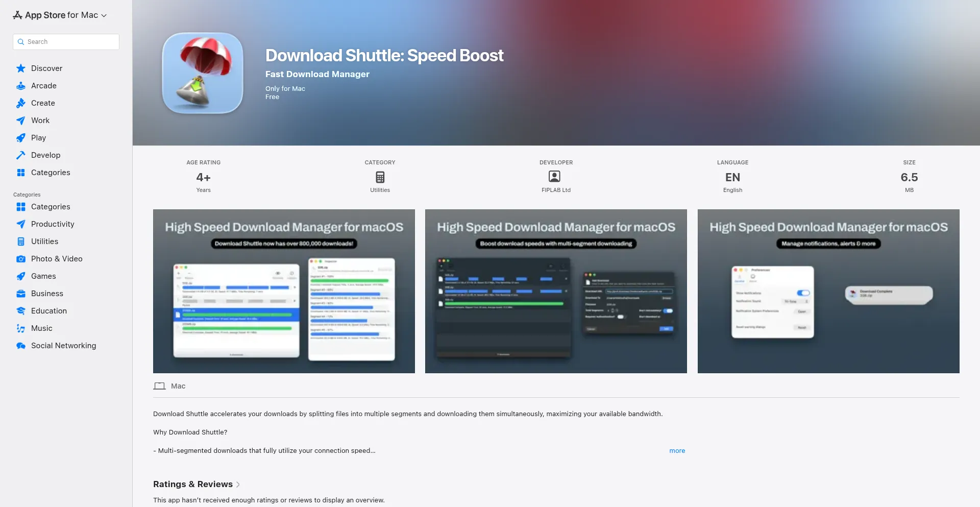
Task: Click the 'Utilities' label under CATEGORY
Action: click(x=380, y=190)
